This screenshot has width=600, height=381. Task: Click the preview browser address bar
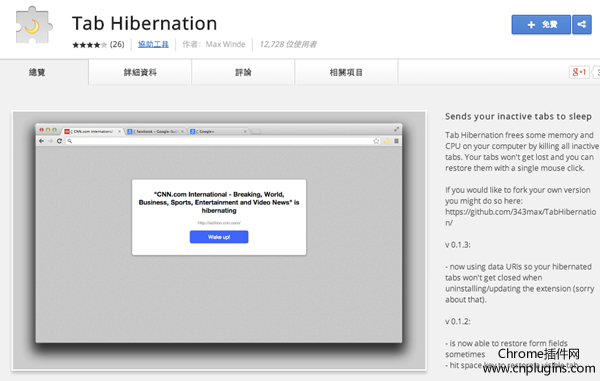click(223, 141)
